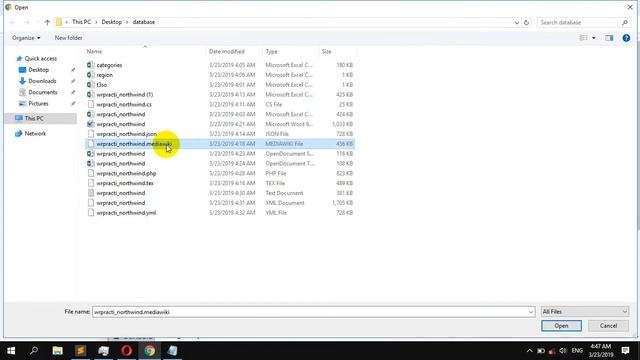The image size is (640, 360).
Task: Go up one folder with the up arrow
Action: point(47,22)
